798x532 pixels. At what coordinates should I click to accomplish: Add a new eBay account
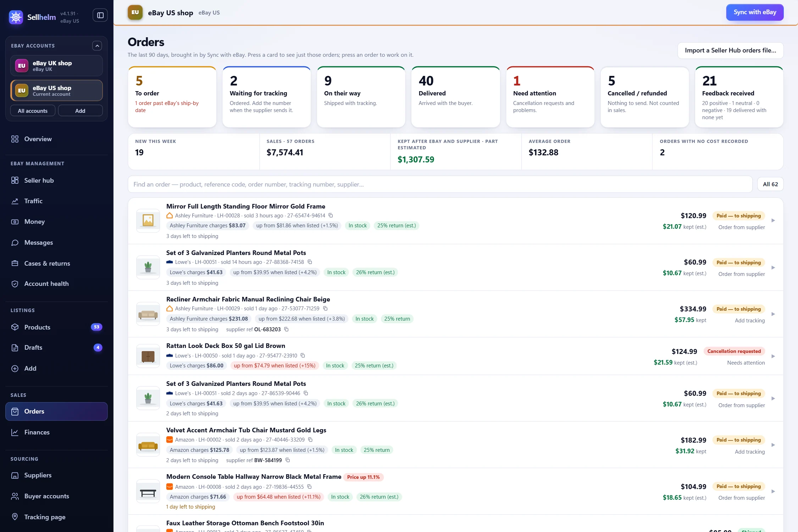pyautogui.click(x=80, y=111)
